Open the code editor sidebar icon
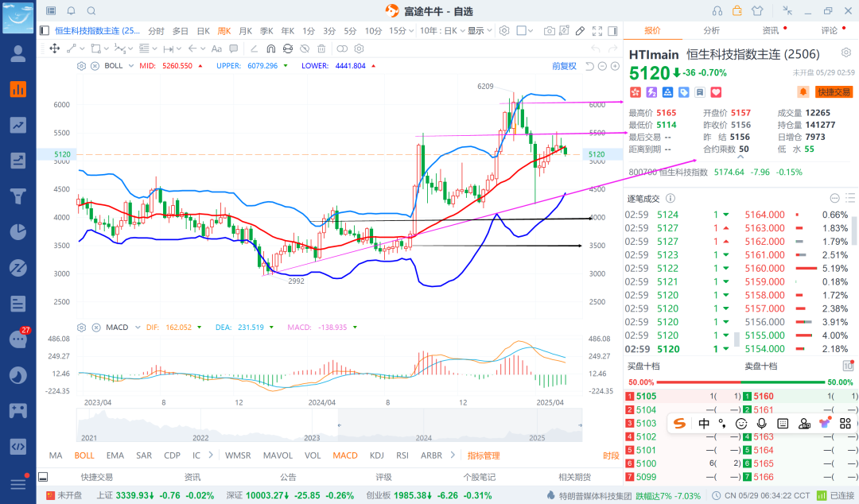The width and height of the screenshot is (859, 504). pos(18,447)
